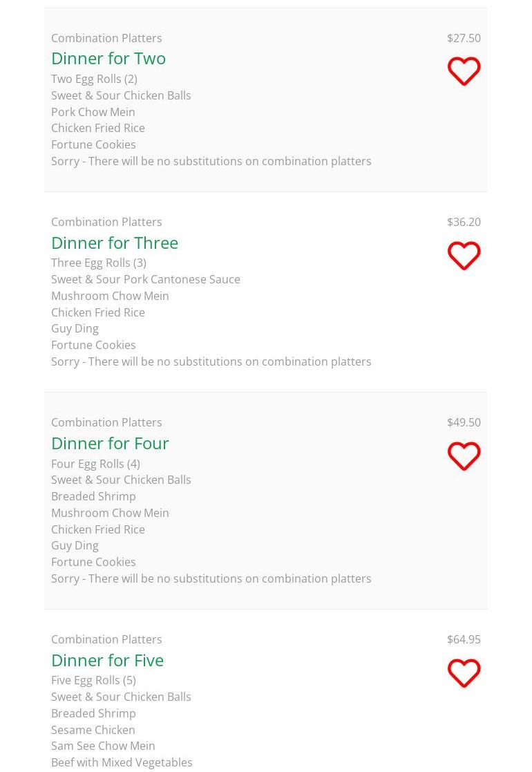Favorite the Dinner for Two platter
The image size is (532, 772).
[x=464, y=71]
